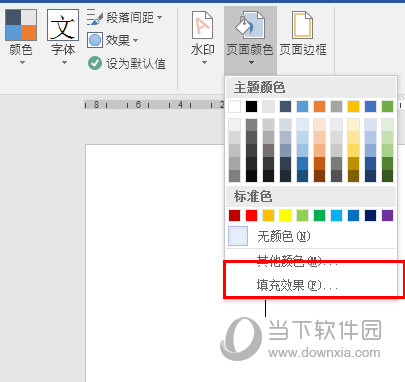Choose No Color (无颜色) menu entry
Screen dimensions: 405x382
pos(311,236)
